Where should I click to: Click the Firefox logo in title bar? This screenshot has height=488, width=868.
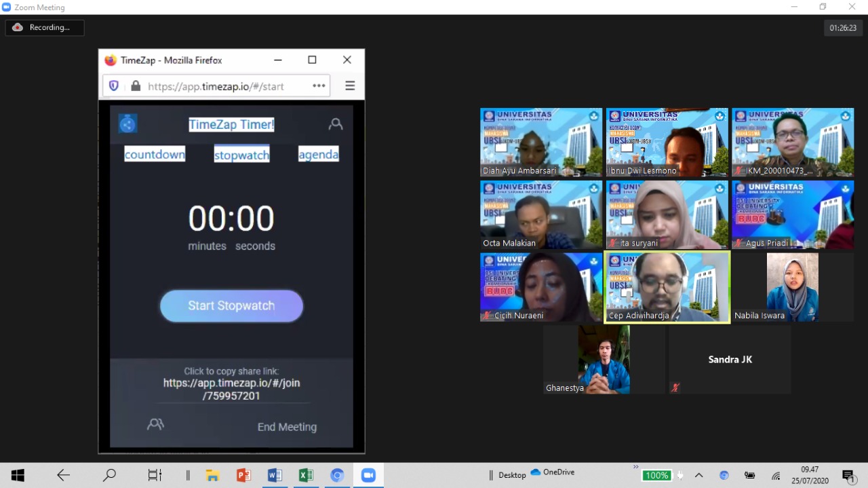point(111,60)
